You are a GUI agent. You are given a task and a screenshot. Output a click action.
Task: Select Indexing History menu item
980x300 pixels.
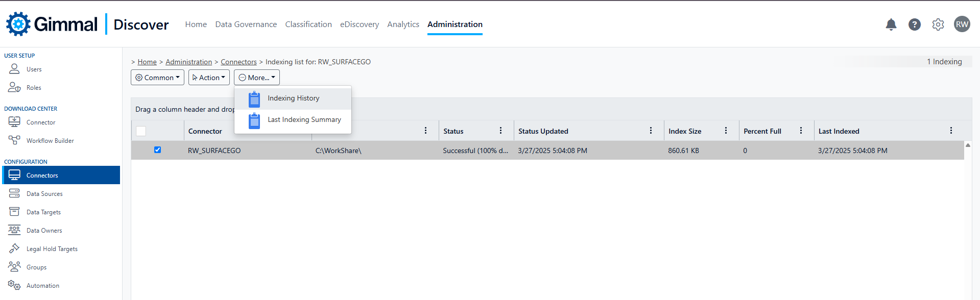(293, 98)
